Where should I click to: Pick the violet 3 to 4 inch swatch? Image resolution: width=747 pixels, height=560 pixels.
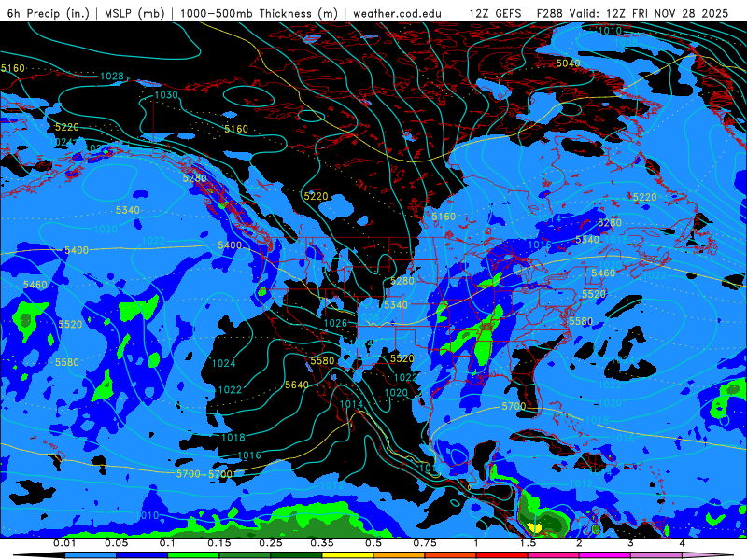tap(656, 555)
